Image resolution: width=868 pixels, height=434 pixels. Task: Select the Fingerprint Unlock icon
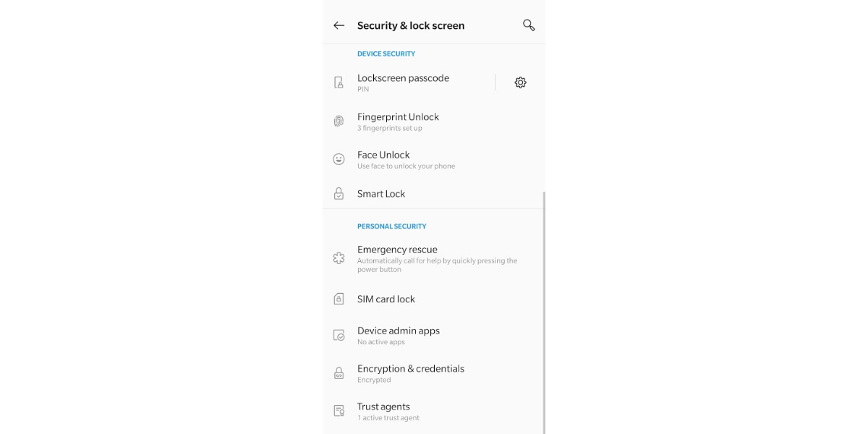[x=339, y=121]
